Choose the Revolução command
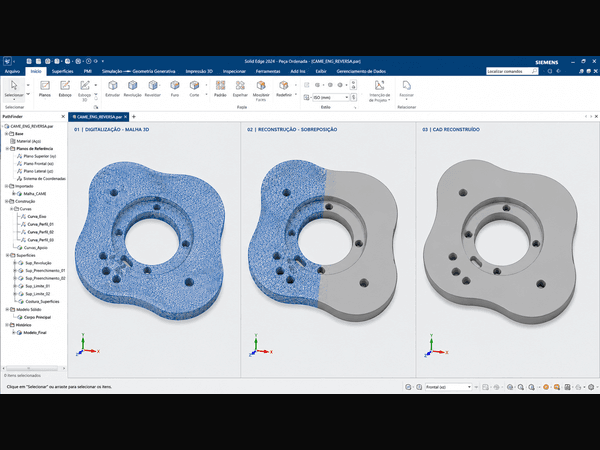 tap(132, 88)
